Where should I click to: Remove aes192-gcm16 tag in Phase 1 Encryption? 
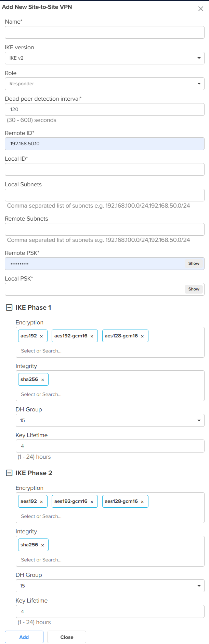point(92,336)
